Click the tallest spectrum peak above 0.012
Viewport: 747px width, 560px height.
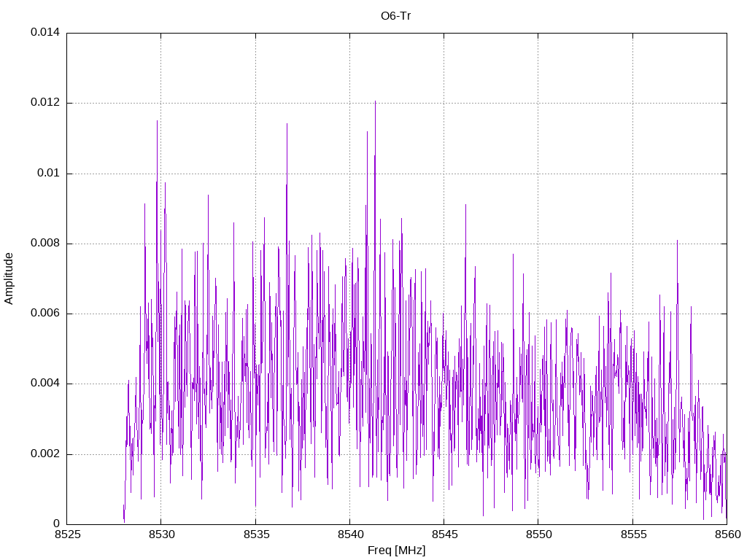pyautogui.click(x=376, y=103)
